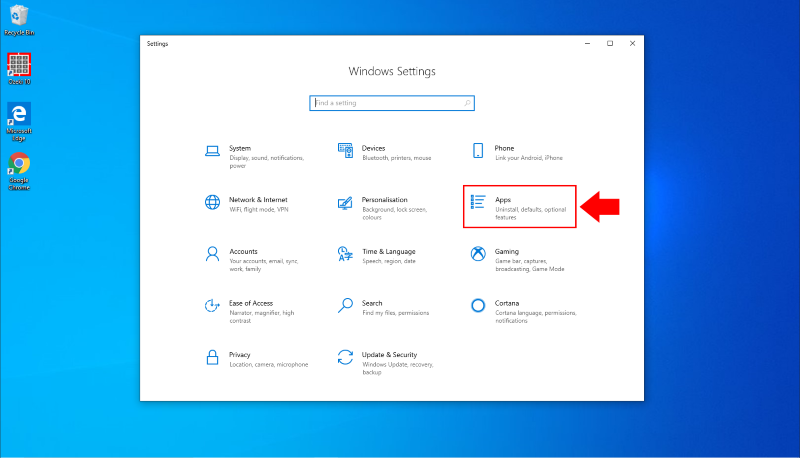Viewport: 800px width, 458px height.
Task: Click 'Narrator, magnifier, high contrast' description
Action: click(262, 317)
